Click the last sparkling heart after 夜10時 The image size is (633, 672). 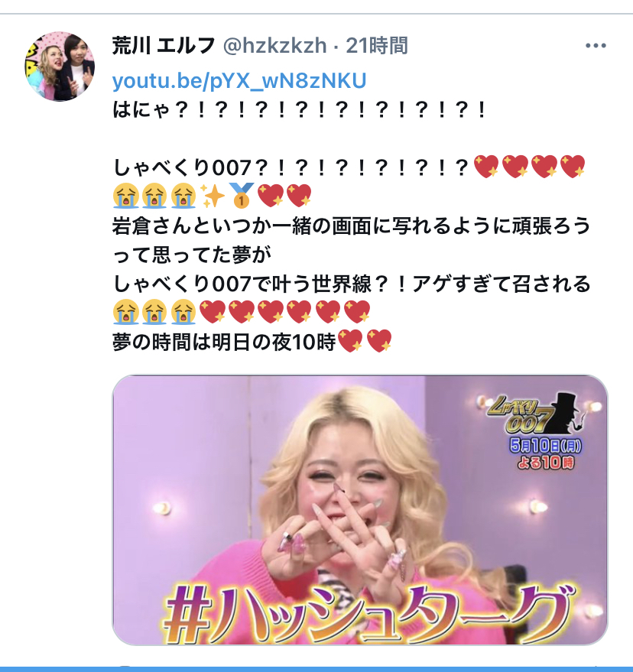379,342
